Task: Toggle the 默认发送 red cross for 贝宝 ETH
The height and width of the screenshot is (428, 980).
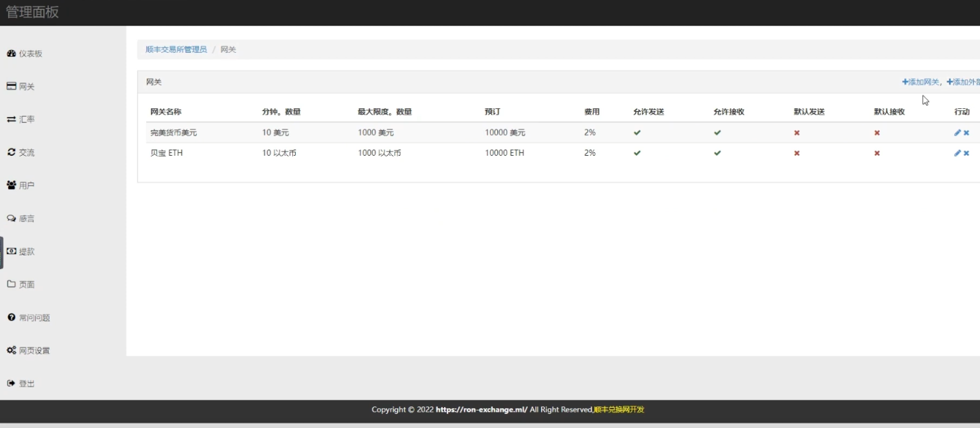Action: click(x=797, y=153)
